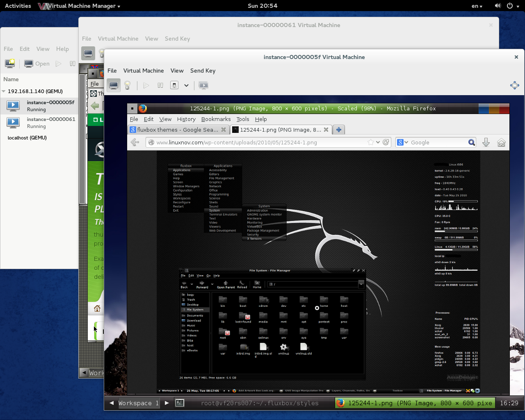The height and width of the screenshot is (420, 525).
Task: Click the pause icon in Virtual Machine Manager toolbar
Action: (x=73, y=64)
